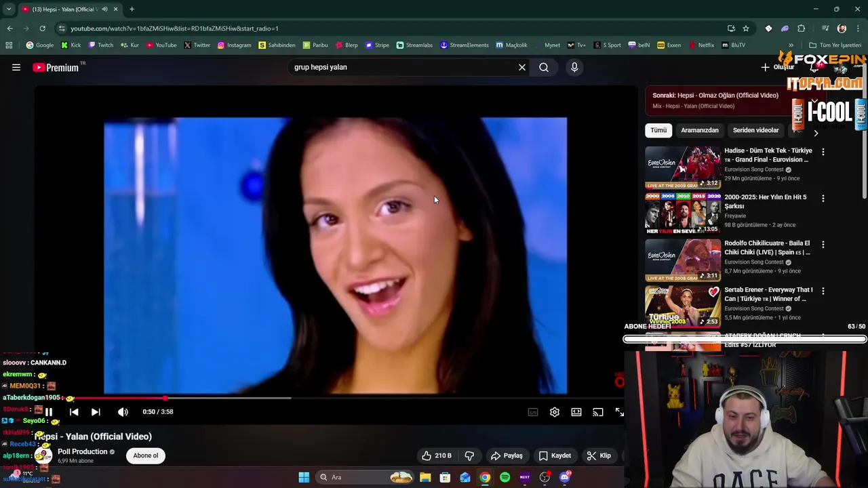Viewport: 868px width, 488px height.
Task: Mute the Hepsi - Yalan tab audio icon
Action: pos(104,9)
